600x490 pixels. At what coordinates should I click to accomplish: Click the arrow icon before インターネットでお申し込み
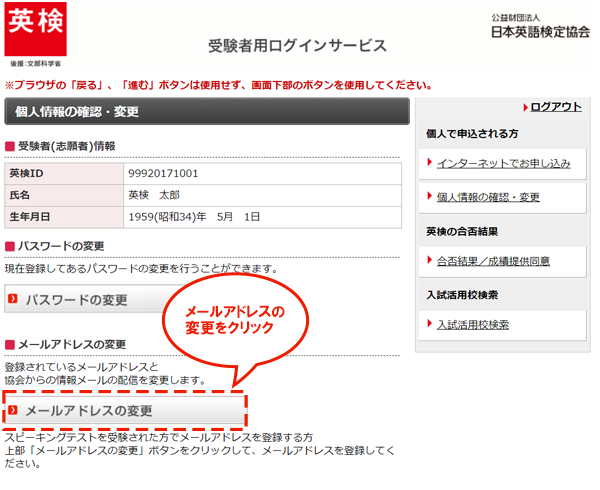(x=427, y=162)
